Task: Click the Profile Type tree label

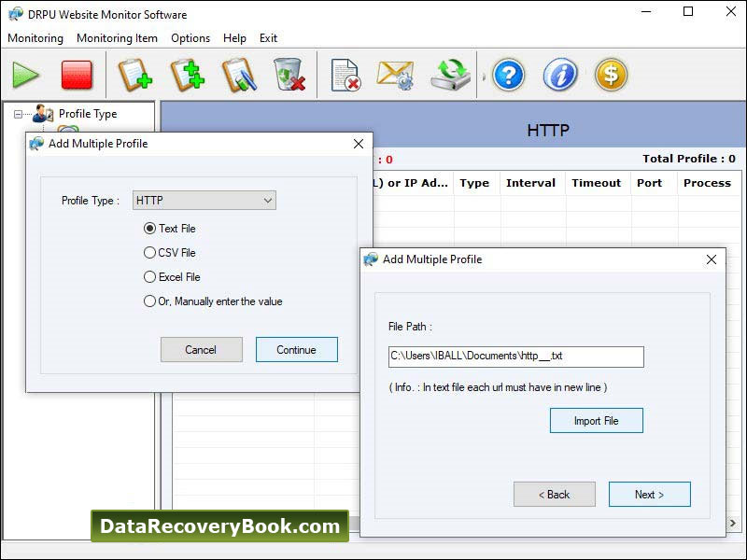Action: tap(88, 114)
